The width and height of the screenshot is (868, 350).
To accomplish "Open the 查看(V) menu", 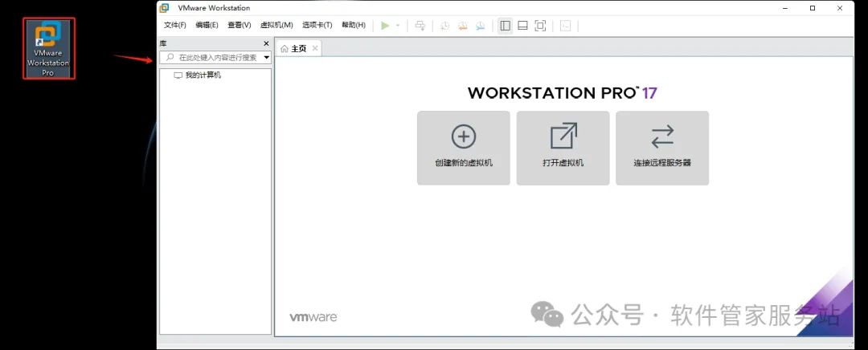I will click(x=240, y=25).
